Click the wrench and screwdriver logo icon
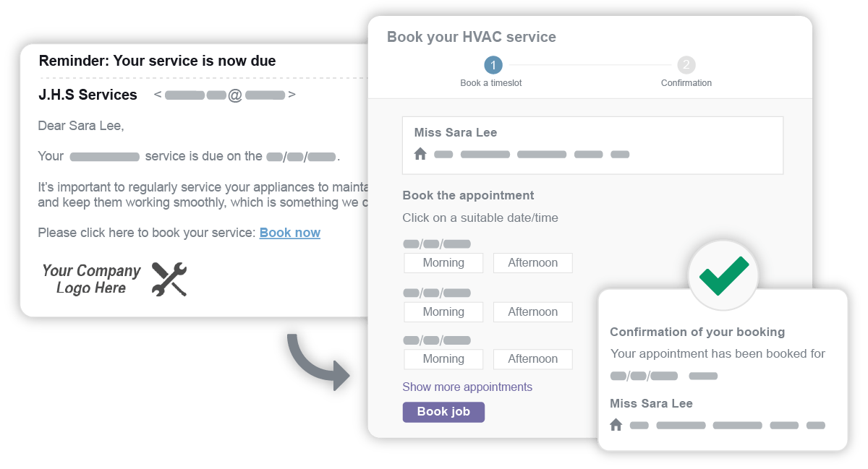The width and height of the screenshot is (868, 469). pyautogui.click(x=169, y=280)
